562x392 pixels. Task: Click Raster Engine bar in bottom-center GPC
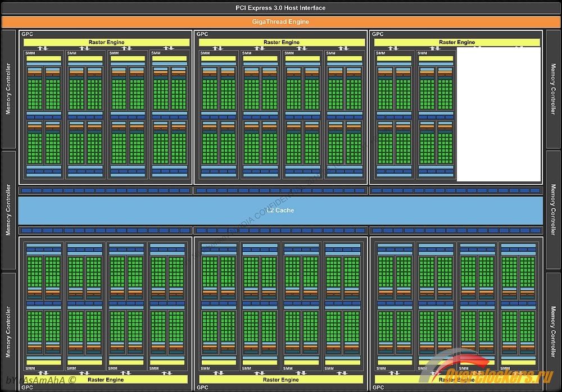tap(282, 380)
